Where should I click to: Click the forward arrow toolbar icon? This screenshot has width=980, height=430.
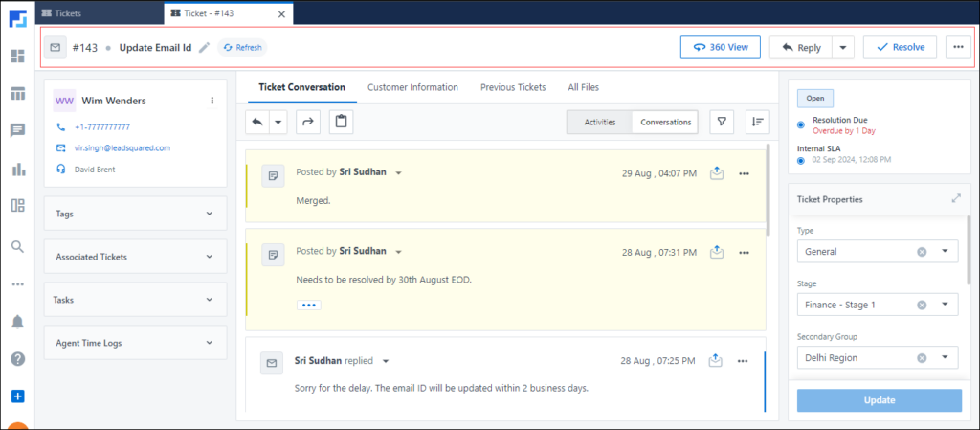307,123
